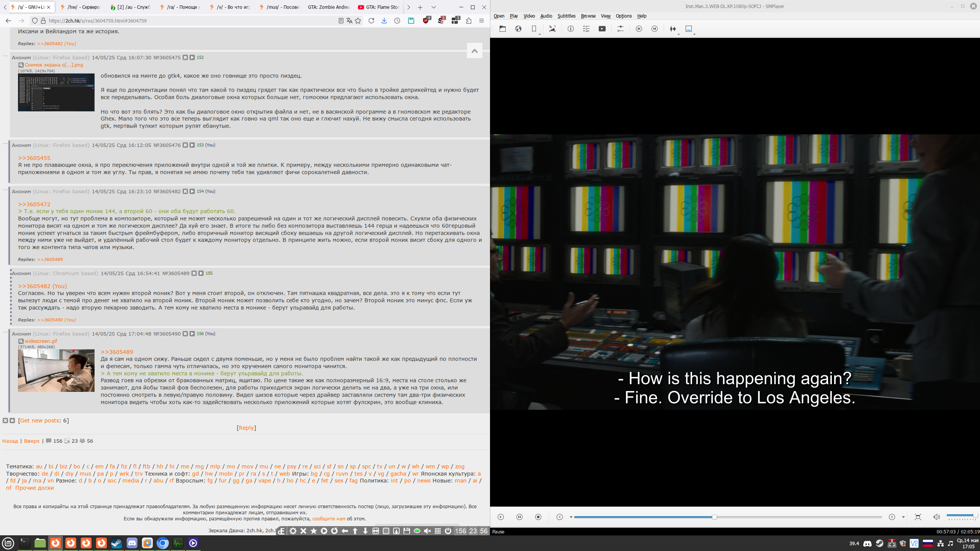
Task: Open the widescreen.gif thumbnail image
Action: [56, 370]
